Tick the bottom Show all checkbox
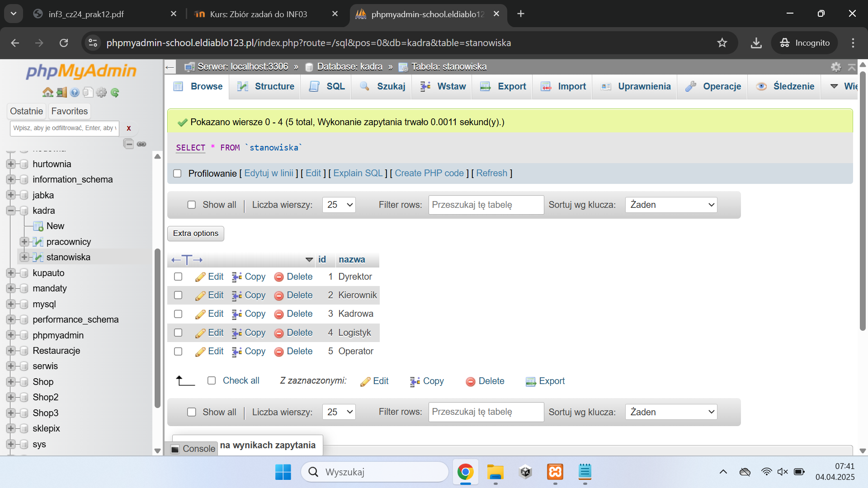The height and width of the screenshot is (488, 868). tap(192, 412)
